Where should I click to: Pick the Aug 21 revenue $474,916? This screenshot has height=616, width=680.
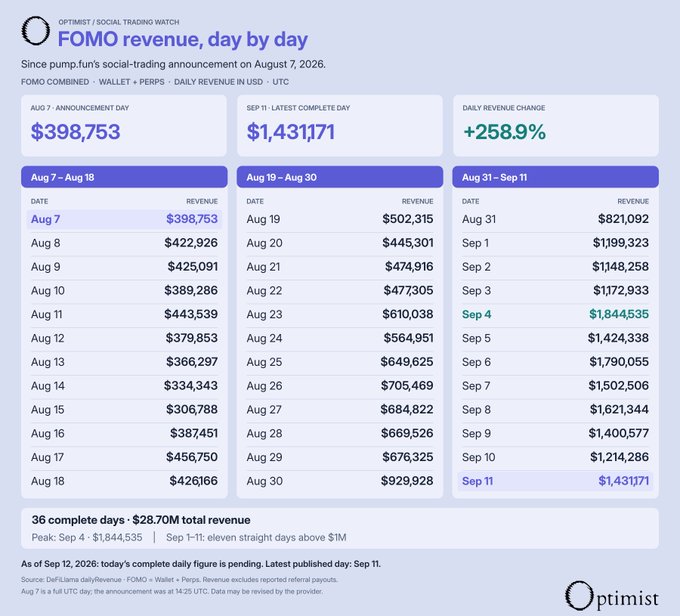(409, 267)
